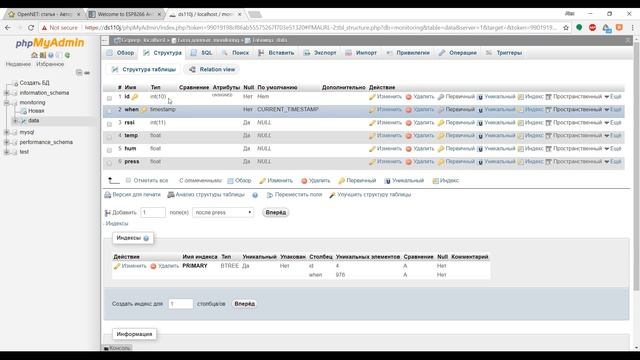Expand the information_schema database node
The height and width of the screenshot is (360, 640).
(x=7, y=93)
